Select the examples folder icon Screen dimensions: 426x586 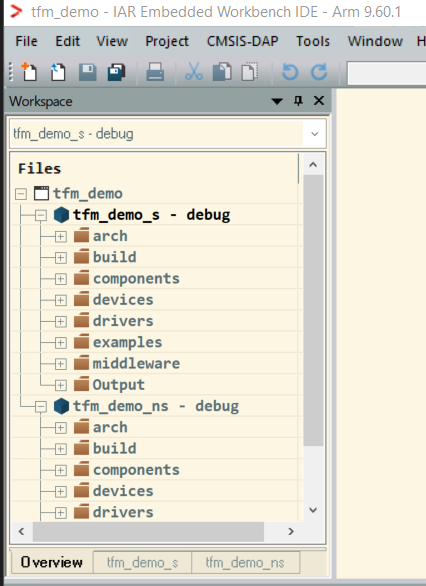click(x=81, y=342)
